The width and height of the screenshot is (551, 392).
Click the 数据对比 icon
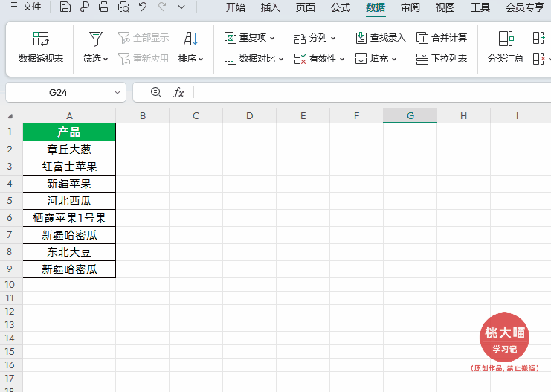[231, 59]
